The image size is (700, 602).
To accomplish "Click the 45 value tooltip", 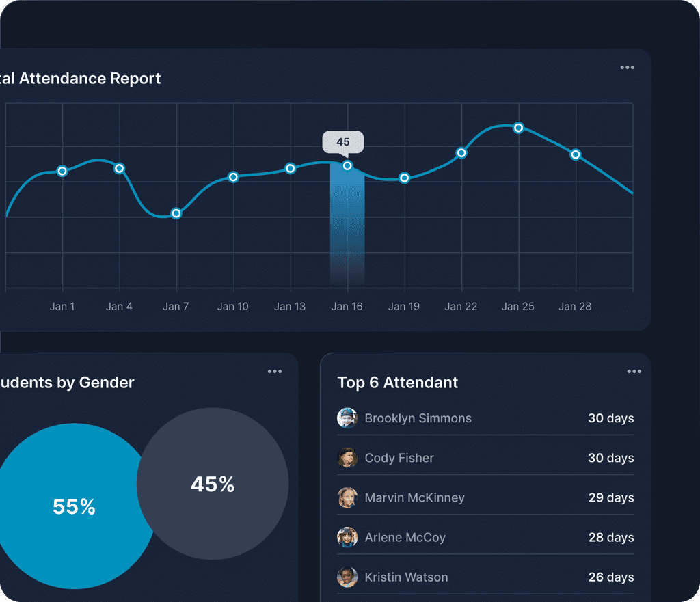I will click(343, 142).
